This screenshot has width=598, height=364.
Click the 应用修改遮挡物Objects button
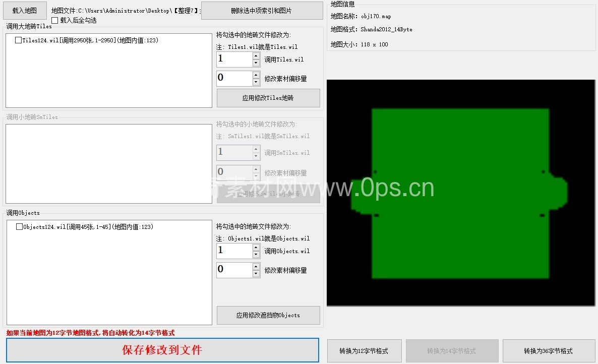(x=268, y=315)
